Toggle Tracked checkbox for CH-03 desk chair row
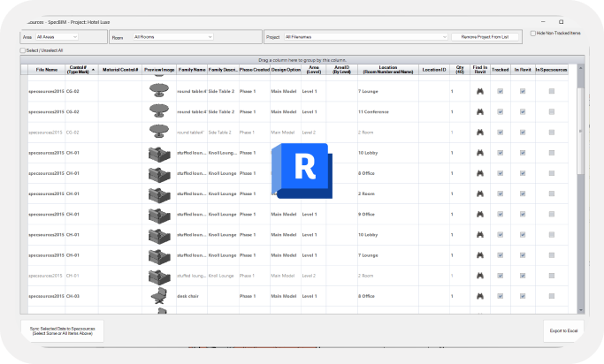604x364 pixels. (x=500, y=296)
